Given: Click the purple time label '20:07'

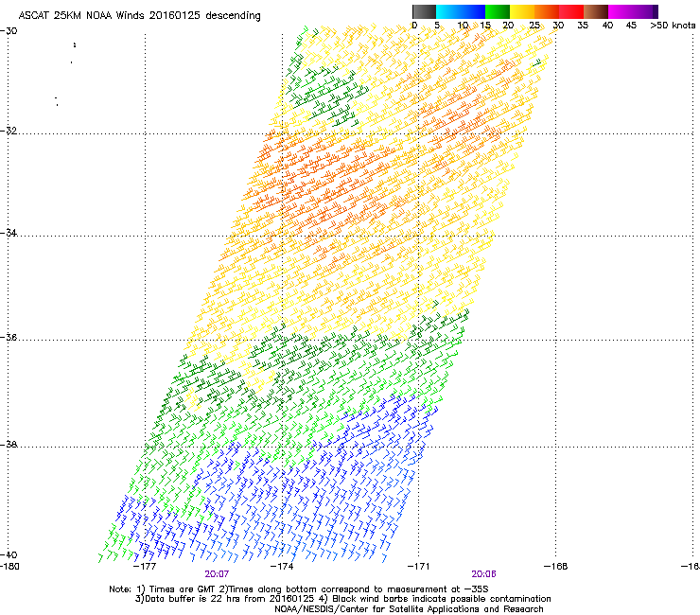Looking at the screenshot, I should tap(217, 574).
